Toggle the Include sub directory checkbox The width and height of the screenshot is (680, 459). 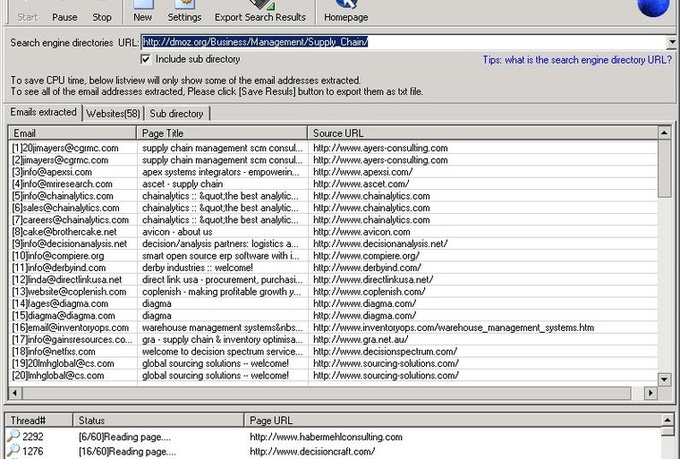145,59
